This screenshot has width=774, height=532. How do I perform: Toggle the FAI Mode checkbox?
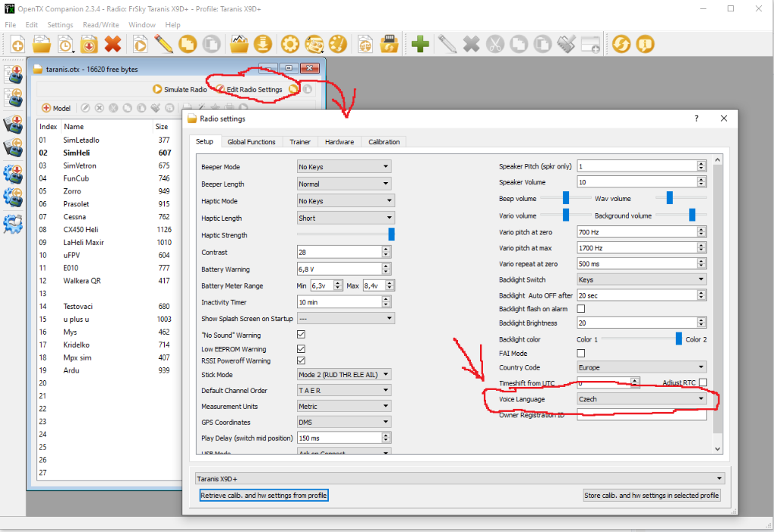[x=581, y=353]
